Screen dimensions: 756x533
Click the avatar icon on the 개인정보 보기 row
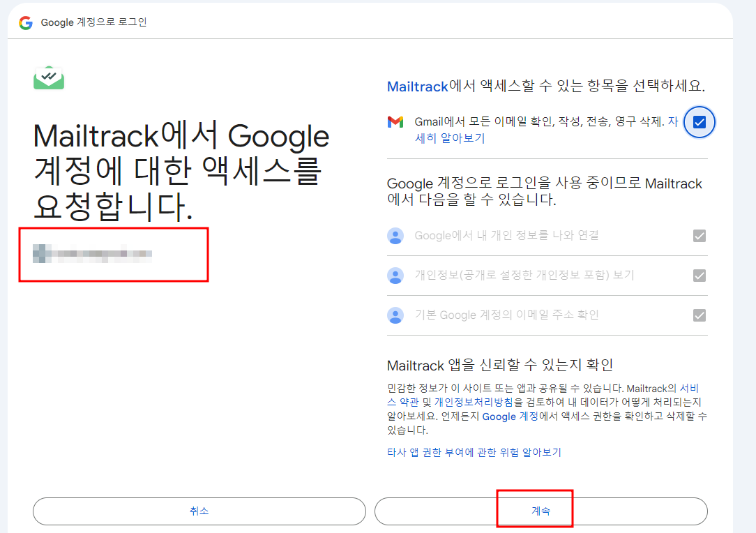click(395, 276)
